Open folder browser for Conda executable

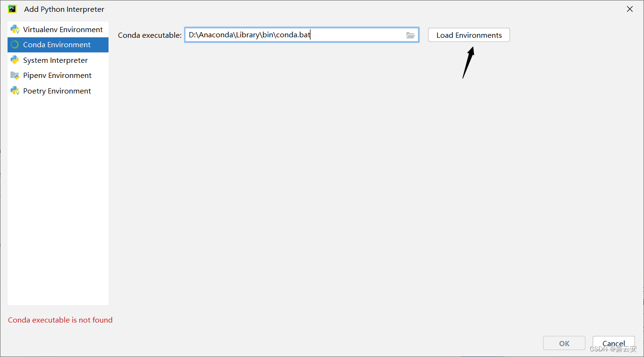tap(410, 35)
